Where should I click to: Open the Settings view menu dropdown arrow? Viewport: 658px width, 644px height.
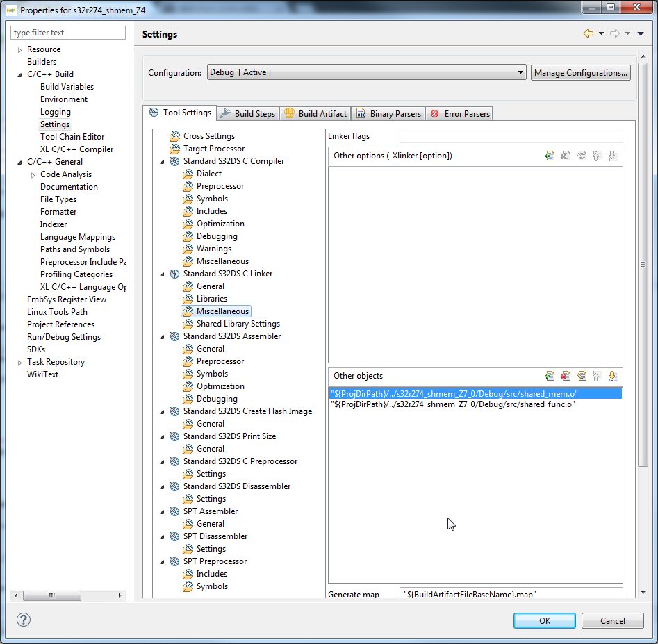(641, 33)
